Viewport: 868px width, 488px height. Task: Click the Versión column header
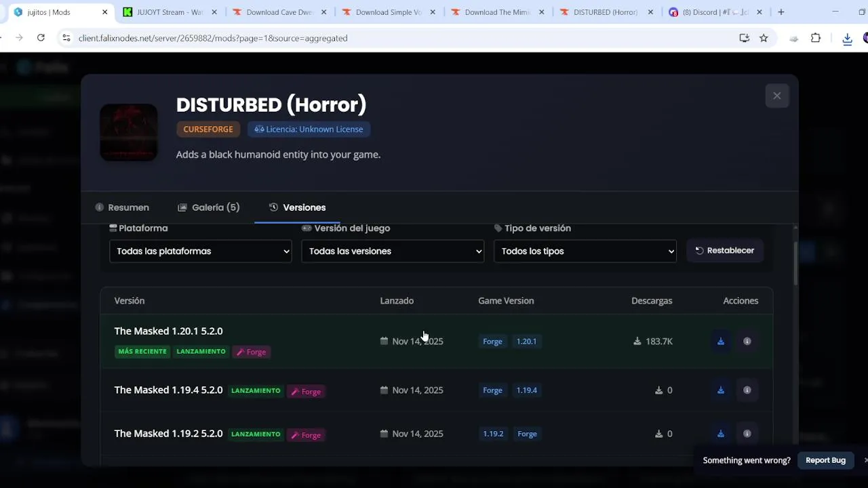tap(130, 301)
